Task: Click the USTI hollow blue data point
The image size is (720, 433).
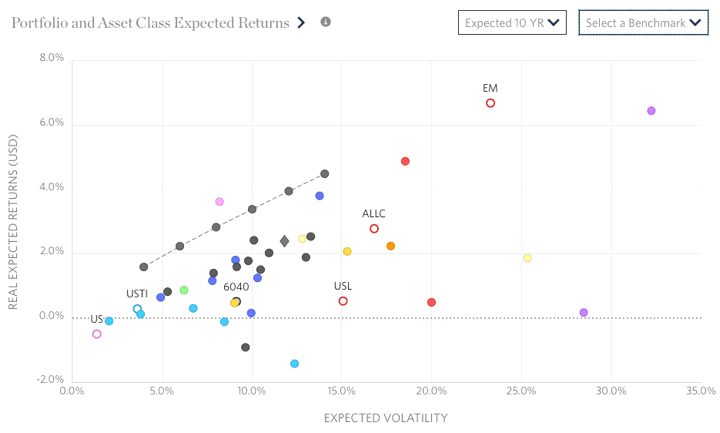Action: click(137, 309)
